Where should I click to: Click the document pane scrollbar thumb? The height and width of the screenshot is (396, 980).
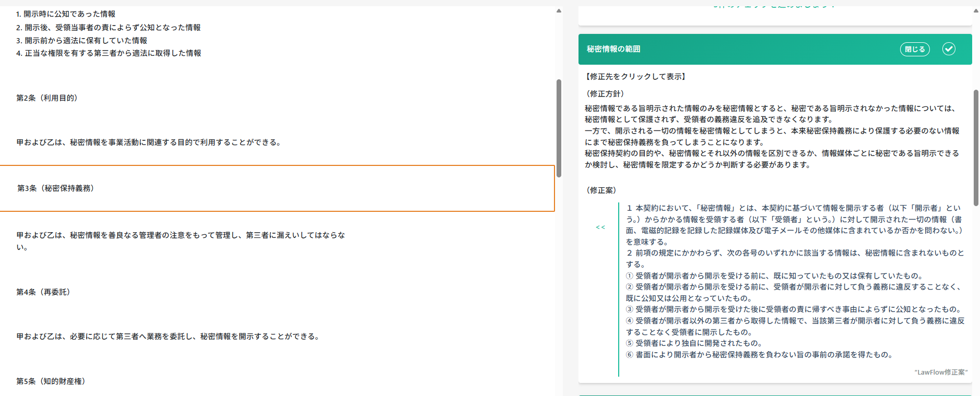[559, 128]
